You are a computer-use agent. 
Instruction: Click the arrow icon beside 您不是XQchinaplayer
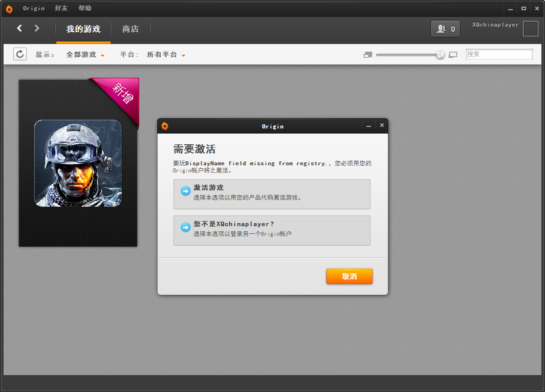click(186, 227)
